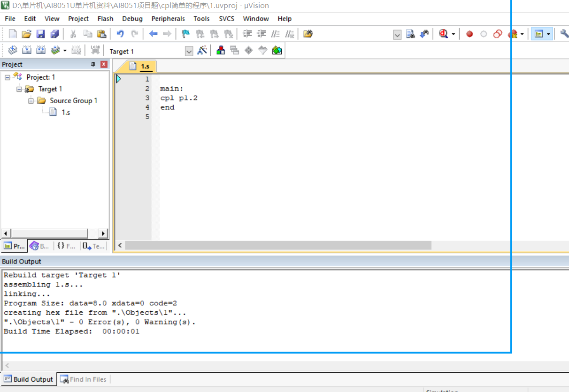
Task: Click the Save All toolbar icon
Action: (x=55, y=34)
